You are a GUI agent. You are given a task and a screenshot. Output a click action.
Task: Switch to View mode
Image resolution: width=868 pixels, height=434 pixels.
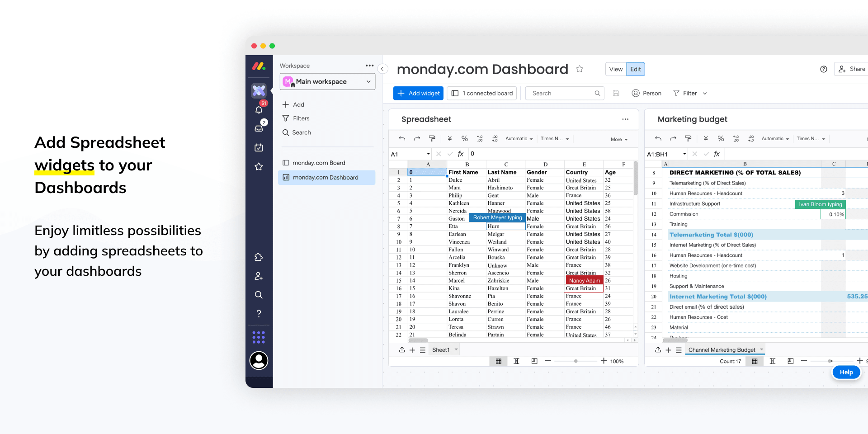(x=616, y=69)
